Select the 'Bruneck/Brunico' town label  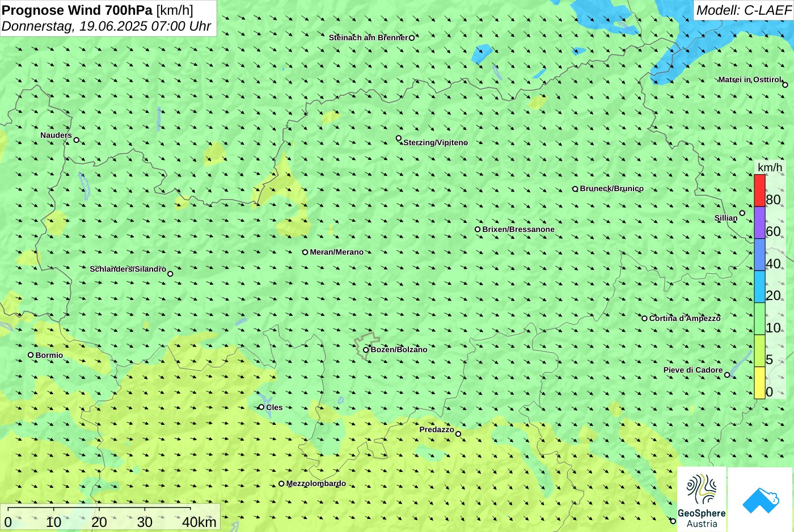[x=611, y=188]
